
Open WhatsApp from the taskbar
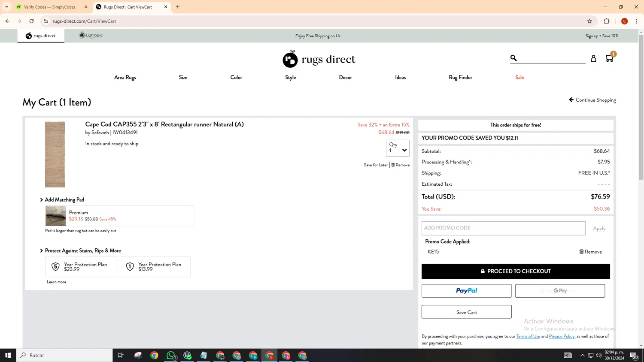click(171, 355)
